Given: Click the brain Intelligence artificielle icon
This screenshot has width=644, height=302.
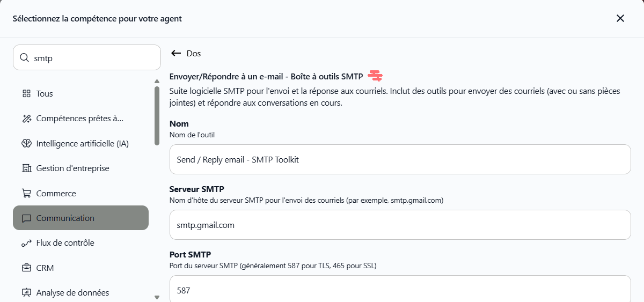Looking at the screenshot, I should (x=26, y=144).
